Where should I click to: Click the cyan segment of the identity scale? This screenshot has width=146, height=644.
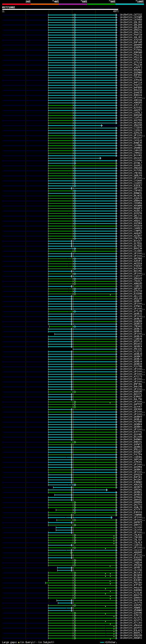point(130,4)
